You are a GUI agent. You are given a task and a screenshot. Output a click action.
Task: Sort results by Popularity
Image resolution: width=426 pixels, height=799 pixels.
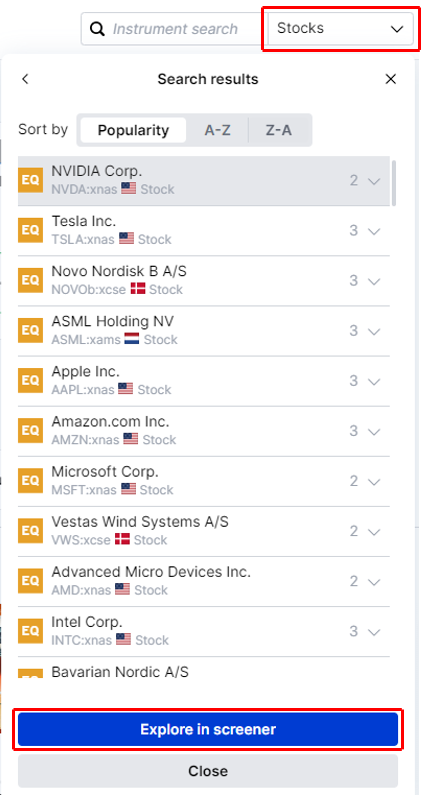coord(133,130)
